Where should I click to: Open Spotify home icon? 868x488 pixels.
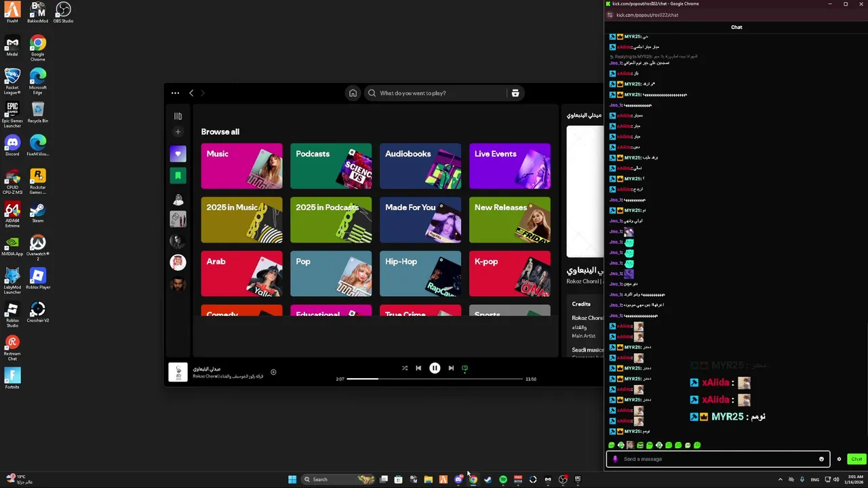(x=353, y=93)
